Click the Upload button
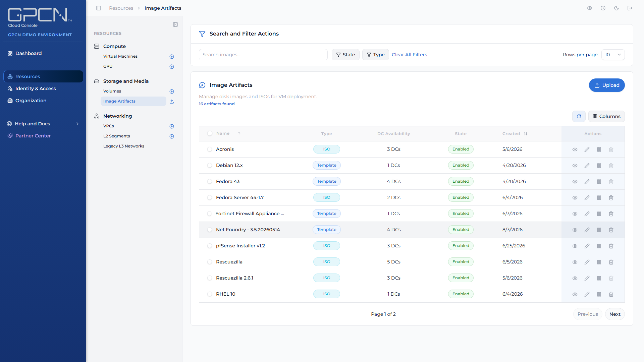The height and width of the screenshot is (362, 644). coord(606,85)
